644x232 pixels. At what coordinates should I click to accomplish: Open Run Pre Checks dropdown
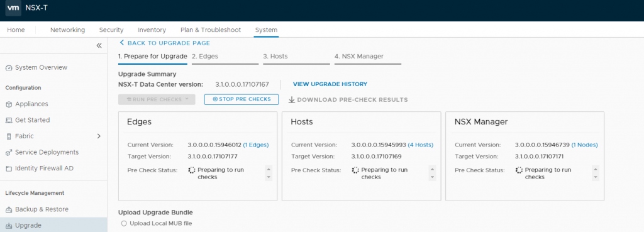click(157, 99)
